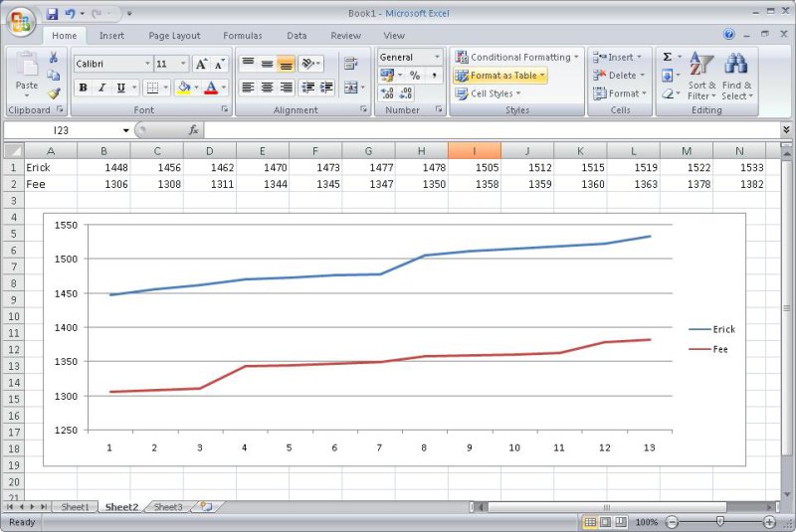Viewport: 796px width, 532px height.
Task: Open Find & Select button
Action: 736,77
